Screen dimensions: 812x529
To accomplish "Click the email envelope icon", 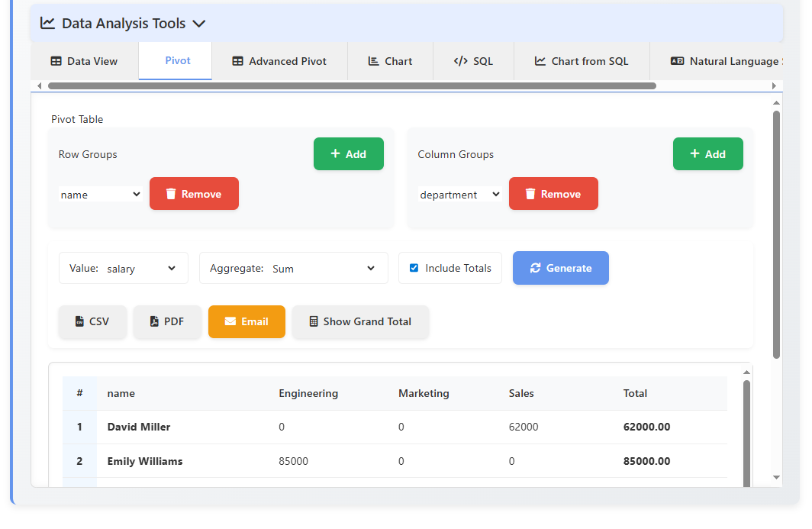I will [x=230, y=321].
